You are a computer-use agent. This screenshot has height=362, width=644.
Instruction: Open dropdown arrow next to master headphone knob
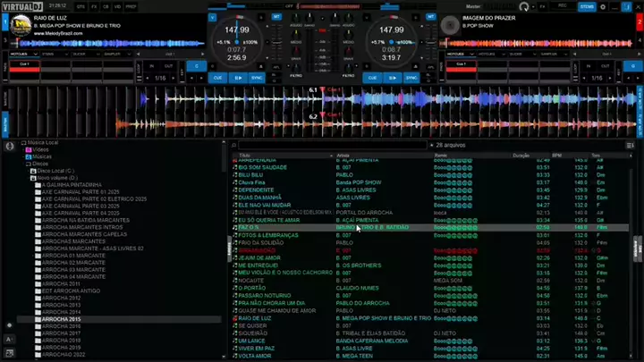[x=533, y=7]
